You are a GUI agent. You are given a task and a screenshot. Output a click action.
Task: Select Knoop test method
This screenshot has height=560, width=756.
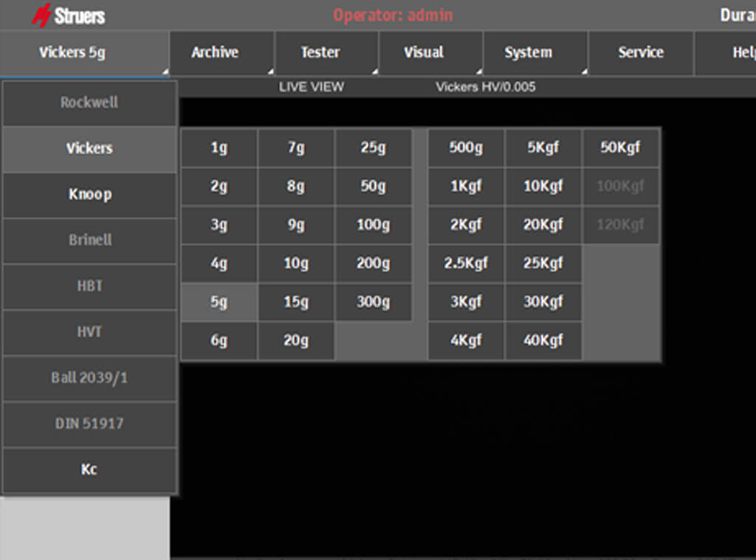89,195
